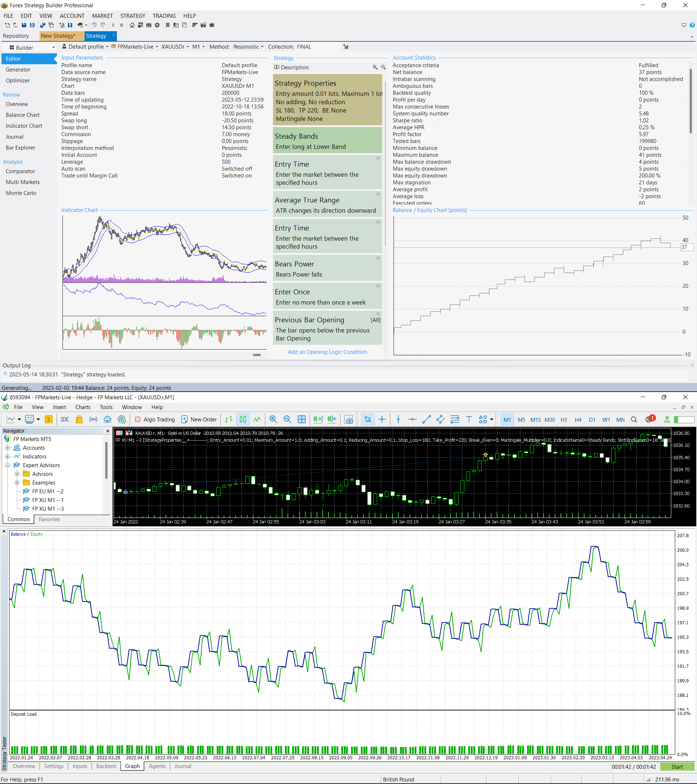Select bar chart type icon
The image size is (697, 784).
coord(229,419)
